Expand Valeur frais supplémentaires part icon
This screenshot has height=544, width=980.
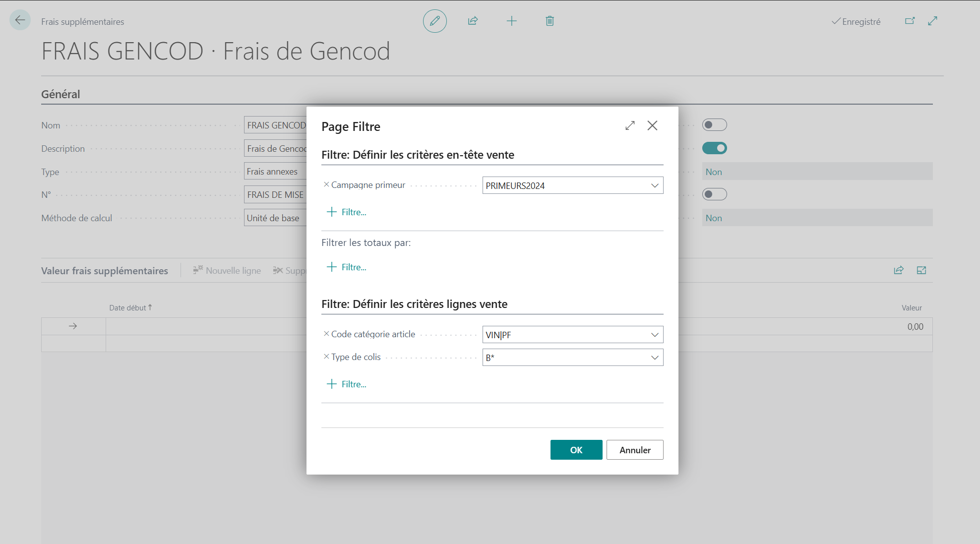coord(921,270)
